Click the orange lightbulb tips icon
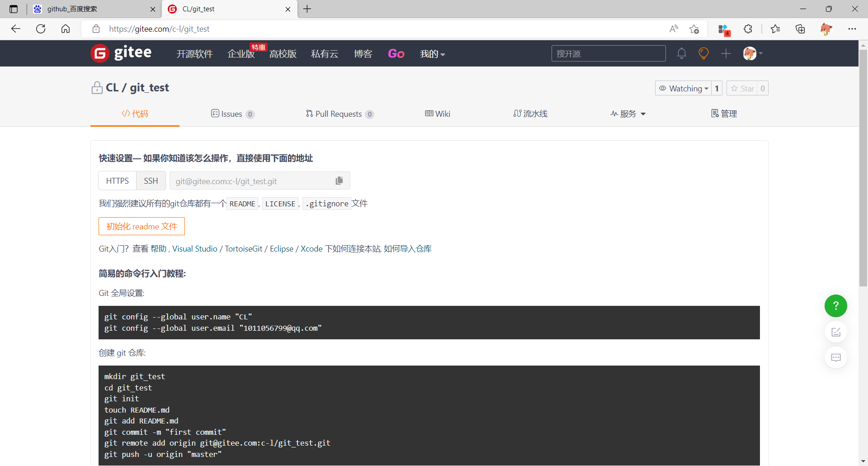This screenshot has width=868, height=466. tap(703, 53)
